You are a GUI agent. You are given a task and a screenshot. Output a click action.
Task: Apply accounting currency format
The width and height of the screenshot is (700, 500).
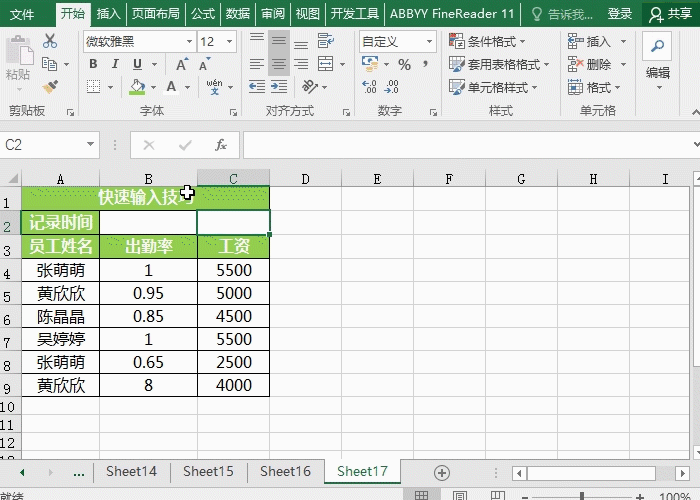pyautogui.click(x=370, y=64)
